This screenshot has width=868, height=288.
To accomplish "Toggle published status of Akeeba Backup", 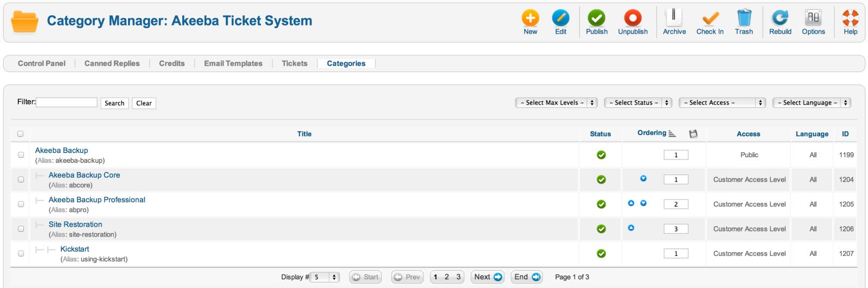I will tap(601, 155).
